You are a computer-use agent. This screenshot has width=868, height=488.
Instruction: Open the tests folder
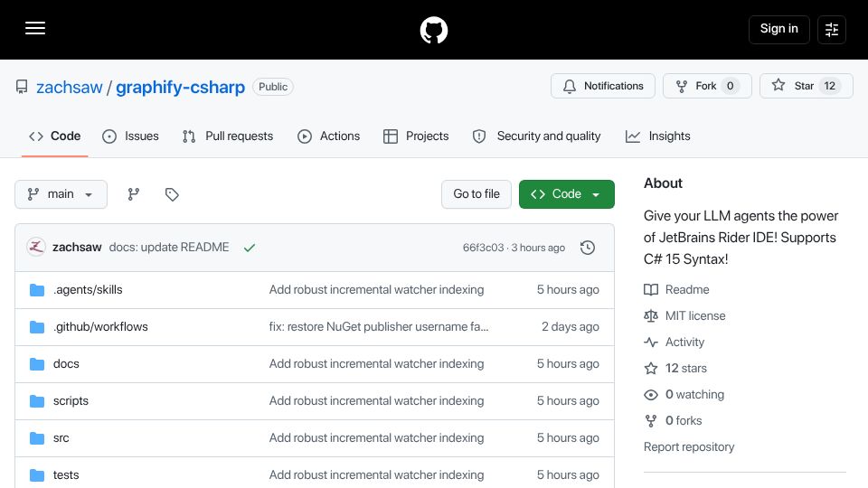click(x=66, y=475)
